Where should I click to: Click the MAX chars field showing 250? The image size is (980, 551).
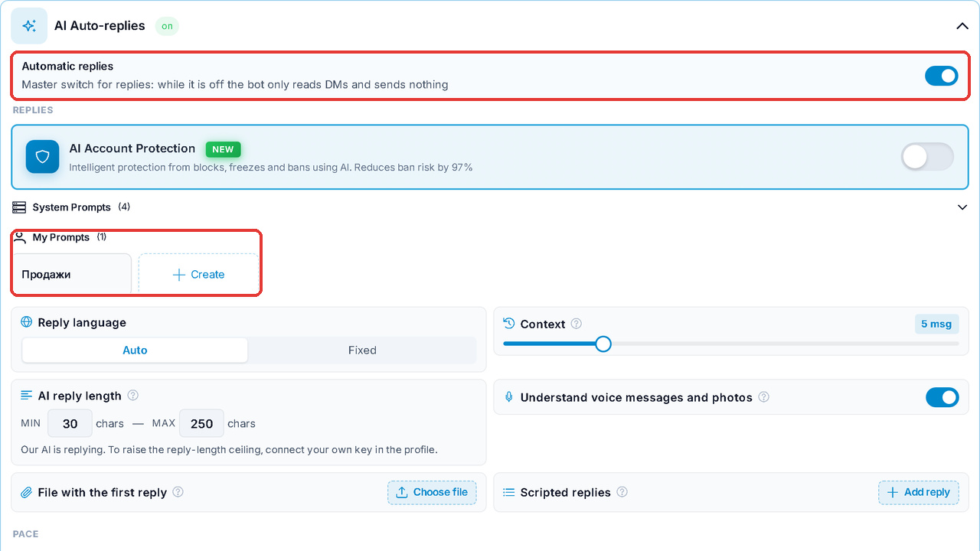(201, 423)
